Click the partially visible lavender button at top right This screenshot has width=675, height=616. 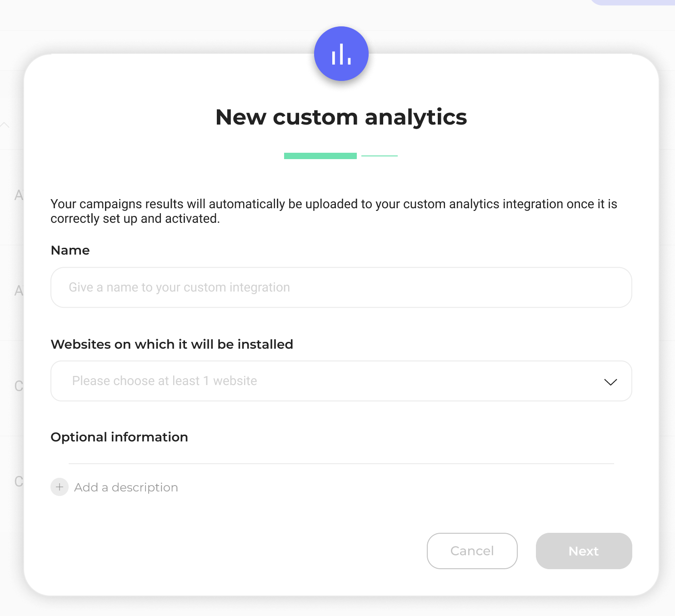point(632,2)
